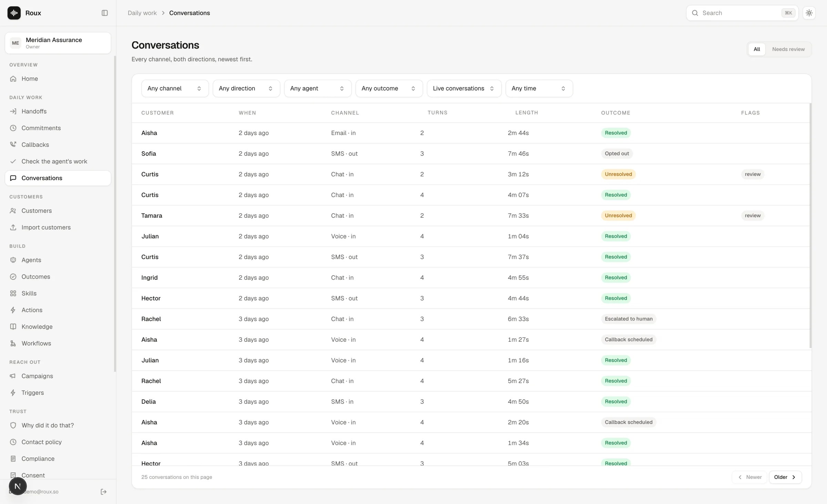Click the Handoffs arrow icon

click(13, 111)
